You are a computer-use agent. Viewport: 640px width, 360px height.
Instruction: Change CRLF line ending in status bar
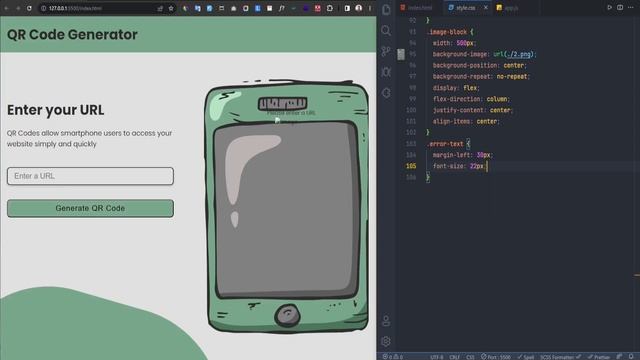[454, 357]
